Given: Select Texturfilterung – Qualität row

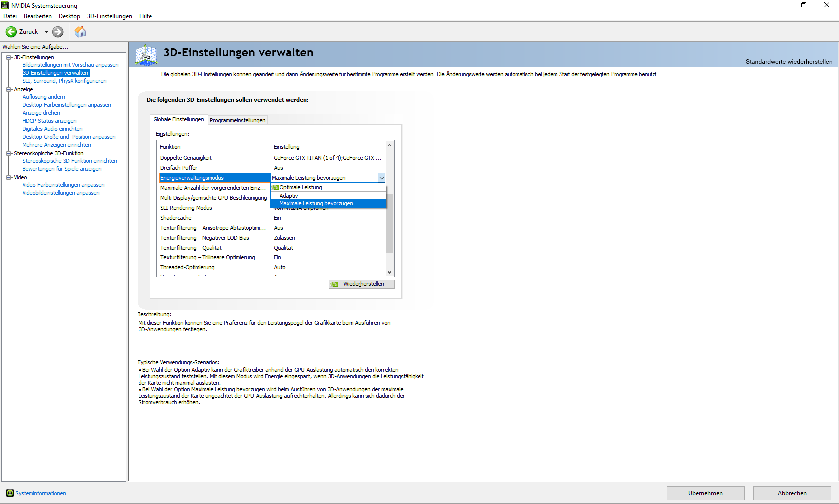Looking at the screenshot, I should (x=271, y=248).
